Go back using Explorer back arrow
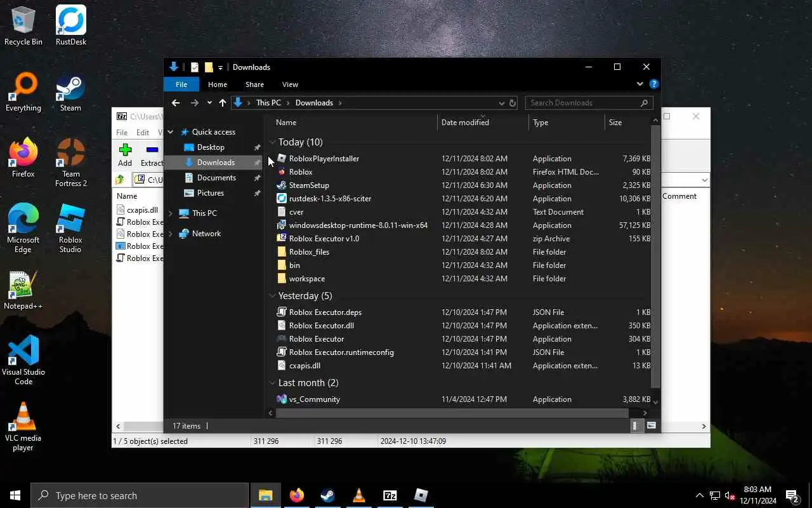 pos(176,103)
